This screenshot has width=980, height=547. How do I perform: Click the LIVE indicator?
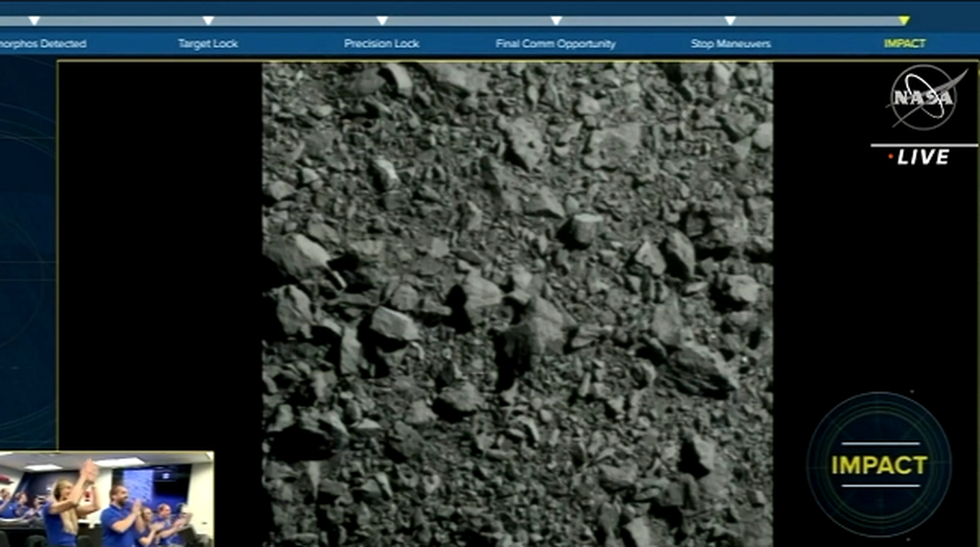tap(918, 157)
